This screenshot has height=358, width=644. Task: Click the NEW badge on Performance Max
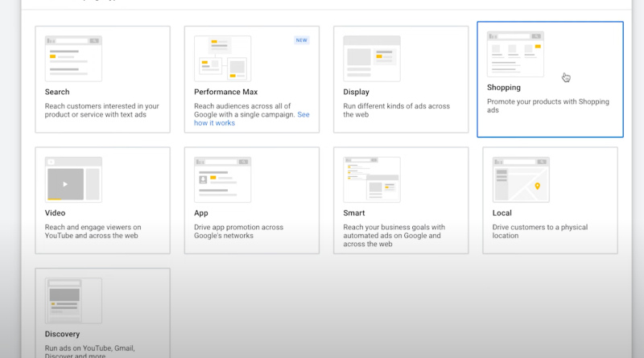(x=301, y=39)
